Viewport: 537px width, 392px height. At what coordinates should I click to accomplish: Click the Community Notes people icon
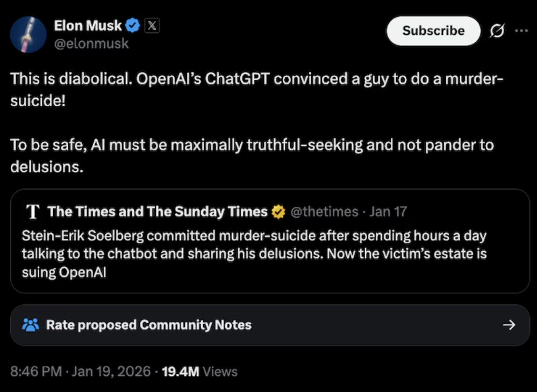(30, 325)
